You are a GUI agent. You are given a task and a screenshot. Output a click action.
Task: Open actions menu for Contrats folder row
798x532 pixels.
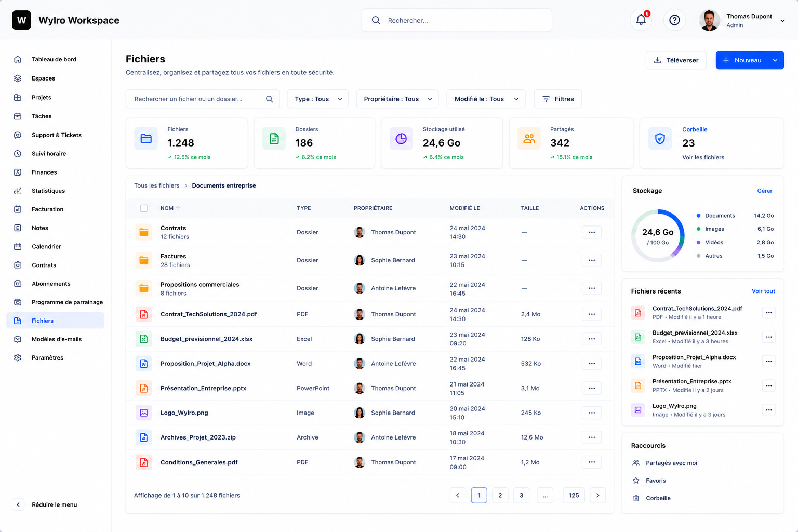[592, 232]
